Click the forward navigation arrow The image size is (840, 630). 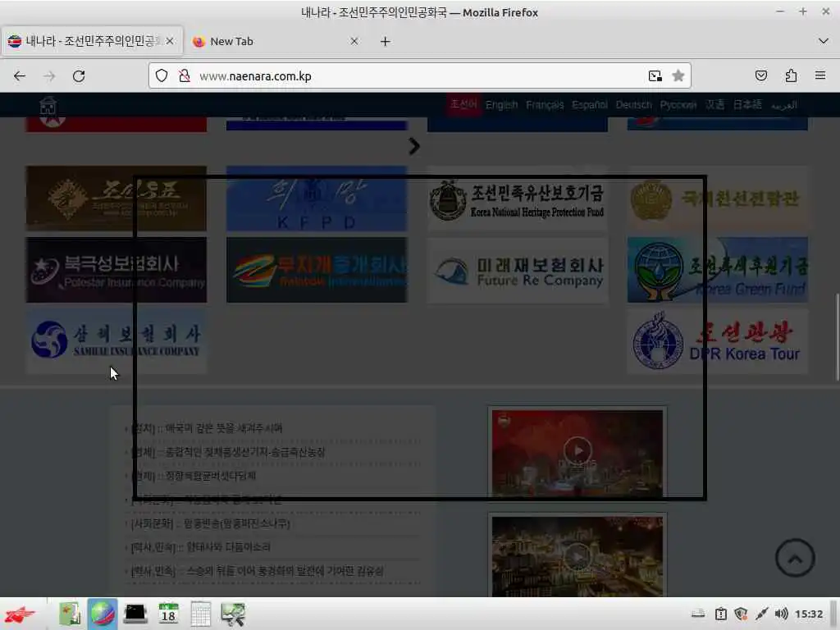(49, 76)
